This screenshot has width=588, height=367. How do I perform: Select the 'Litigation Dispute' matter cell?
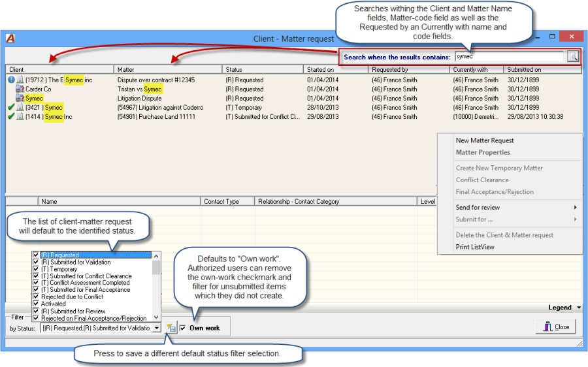coord(140,98)
